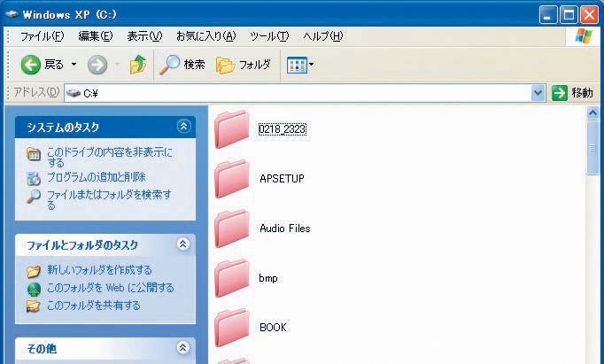This screenshot has height=364, width=604.
Task: Select the BOOK folder icon
Action: pos(232,328)
